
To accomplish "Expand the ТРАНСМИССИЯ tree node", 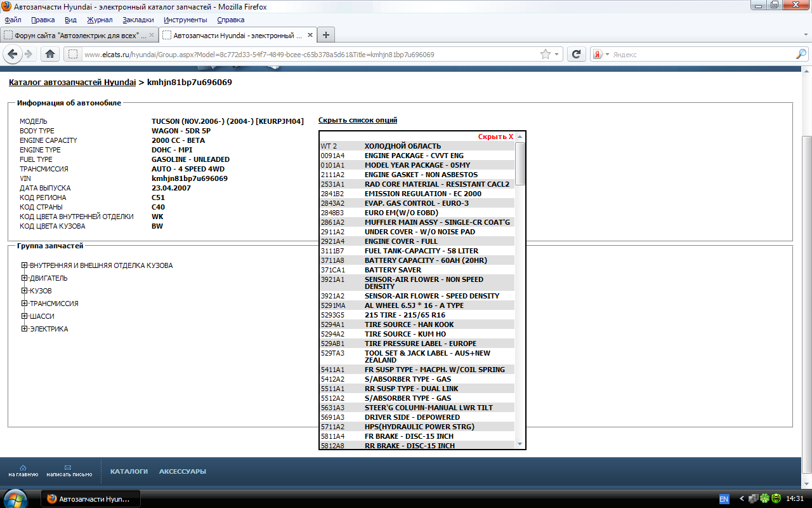I will [25, 304].
